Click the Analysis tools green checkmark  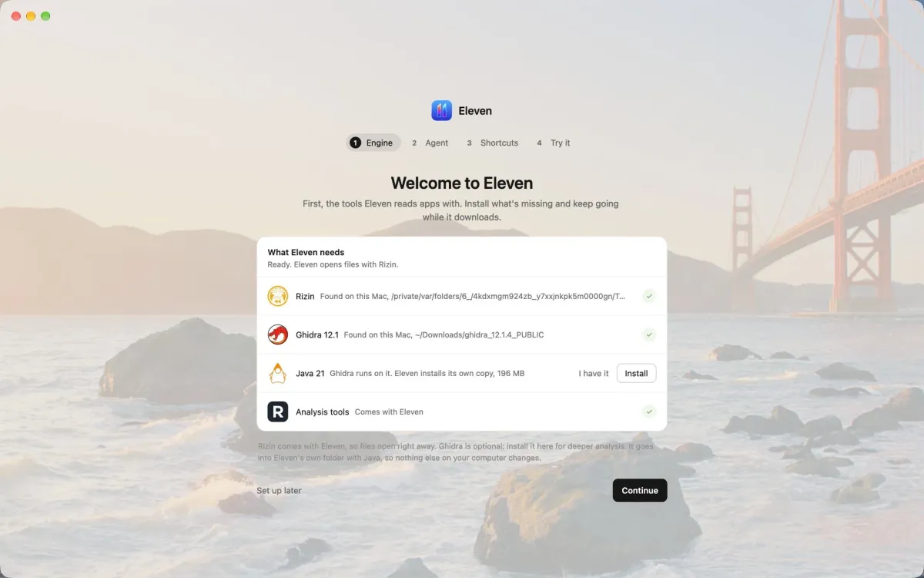pyautogui.click(x=649, y=412)
